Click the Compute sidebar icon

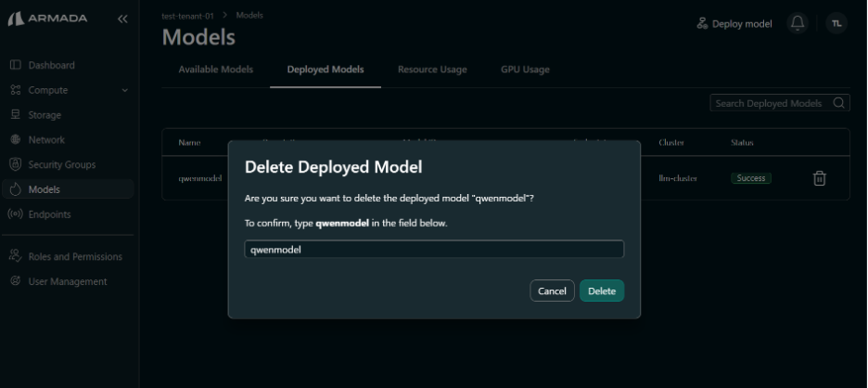pyautogui.click(x=16, y=90)
